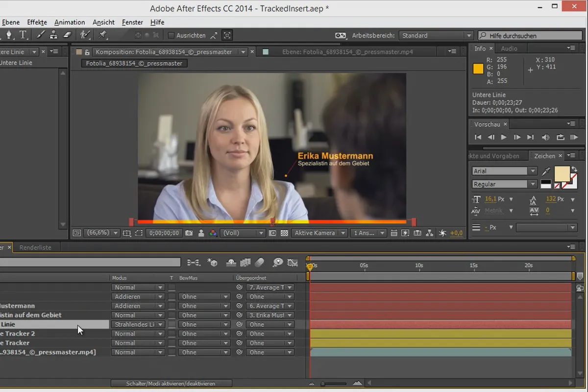This screenshot has width=588, height=392.
Task: Click Schalter/Modi aktivieren/deaktivieren button
Action: point(171,383)
